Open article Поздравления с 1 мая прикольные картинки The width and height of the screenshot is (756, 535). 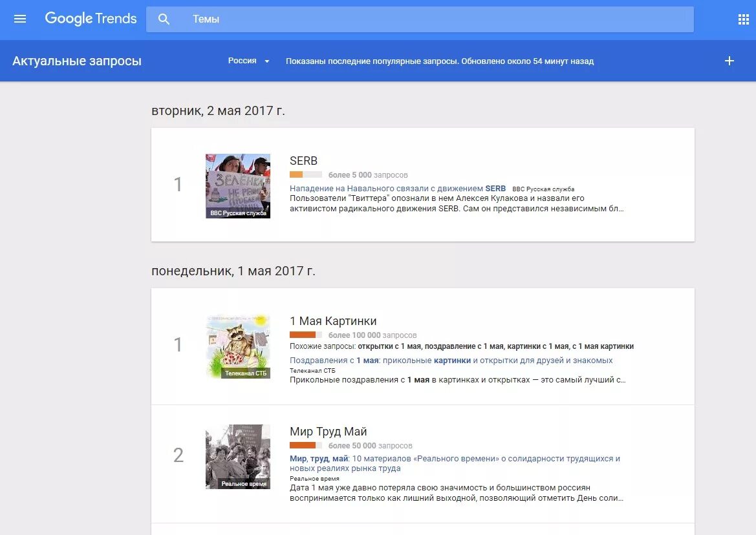[x=451, y=360]
